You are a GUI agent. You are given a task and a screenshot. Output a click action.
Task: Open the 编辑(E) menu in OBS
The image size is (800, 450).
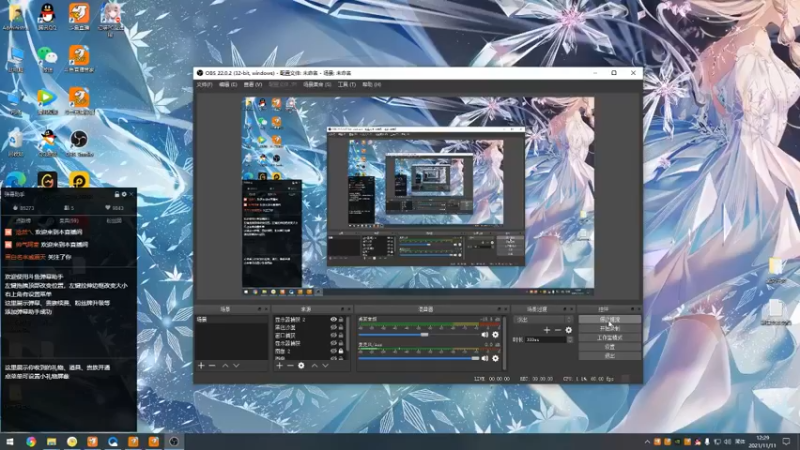[x=228, y=85]
